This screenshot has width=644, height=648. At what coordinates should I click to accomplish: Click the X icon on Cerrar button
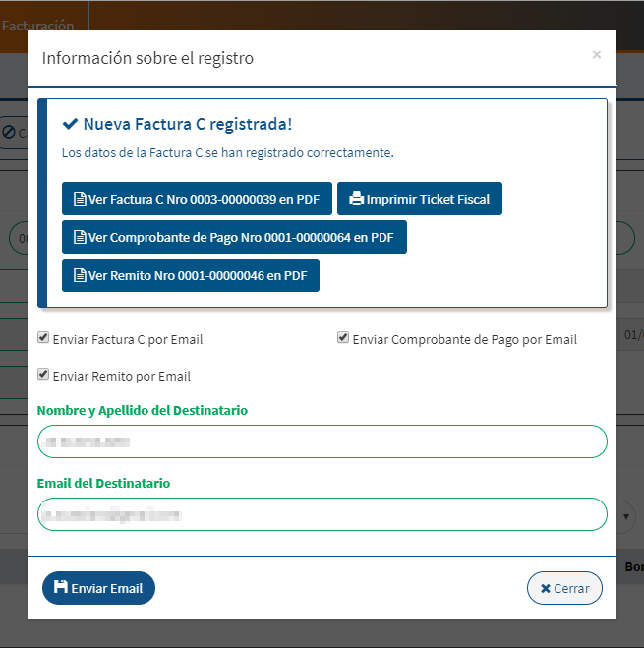coord(546,588)
